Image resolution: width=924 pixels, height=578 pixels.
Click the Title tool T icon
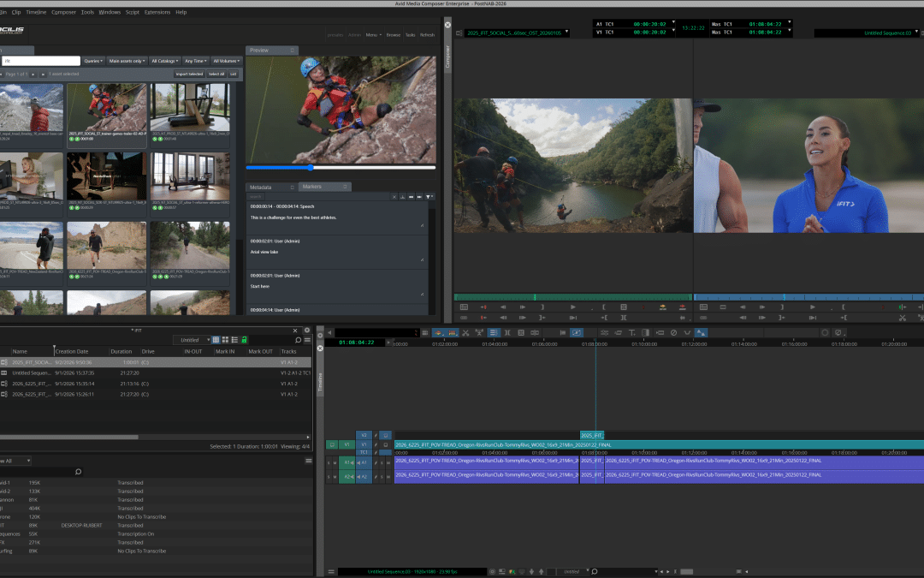point(631,332)
